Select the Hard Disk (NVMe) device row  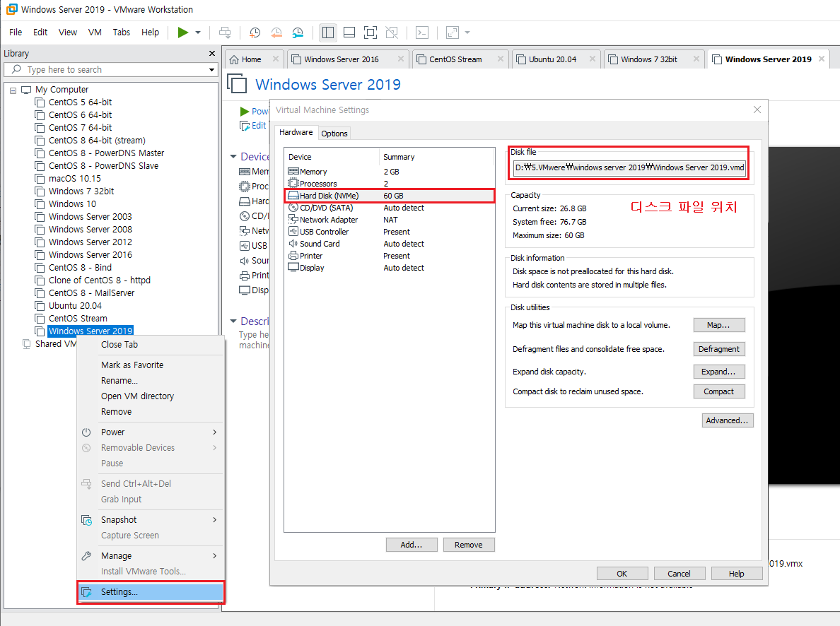pos(390,196)
